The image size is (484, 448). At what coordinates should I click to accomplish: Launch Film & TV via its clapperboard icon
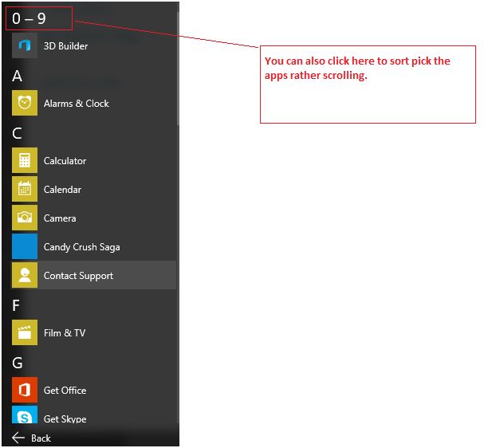tap(25, 332)
